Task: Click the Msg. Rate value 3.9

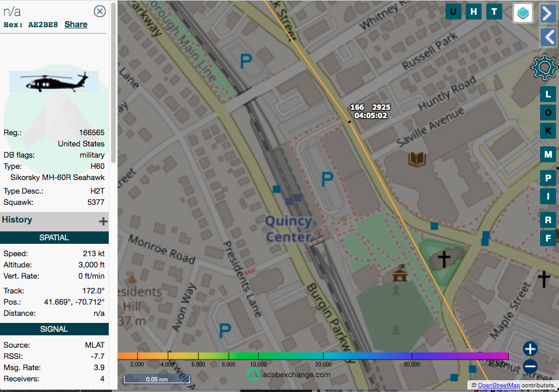Action: click(99, 367)
